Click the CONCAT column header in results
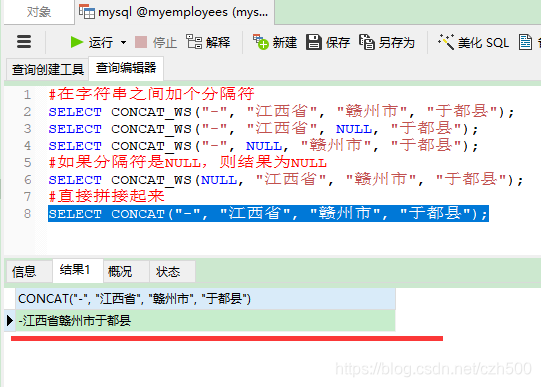This screenshot has height=387, width=541. coord(205,299)
